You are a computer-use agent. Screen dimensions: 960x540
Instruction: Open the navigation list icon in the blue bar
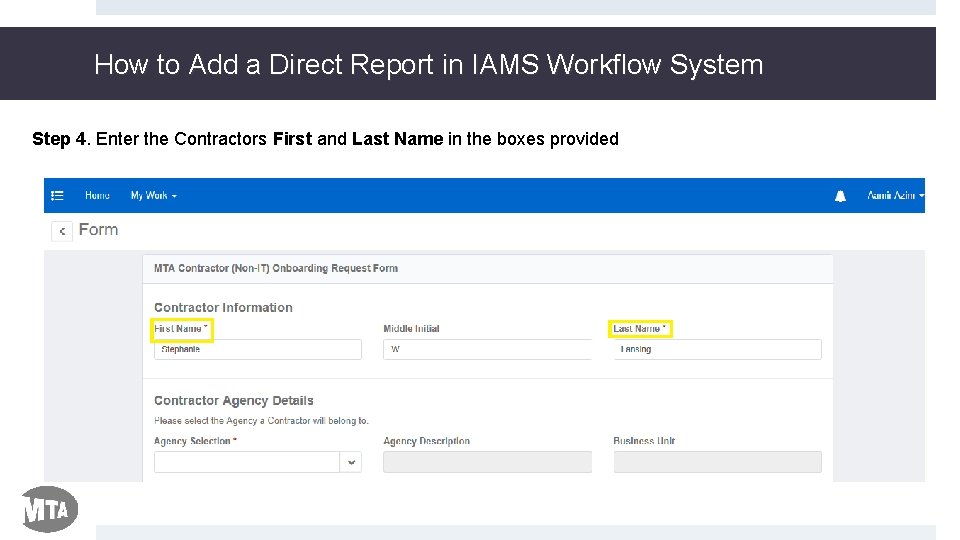pos(57,195)
